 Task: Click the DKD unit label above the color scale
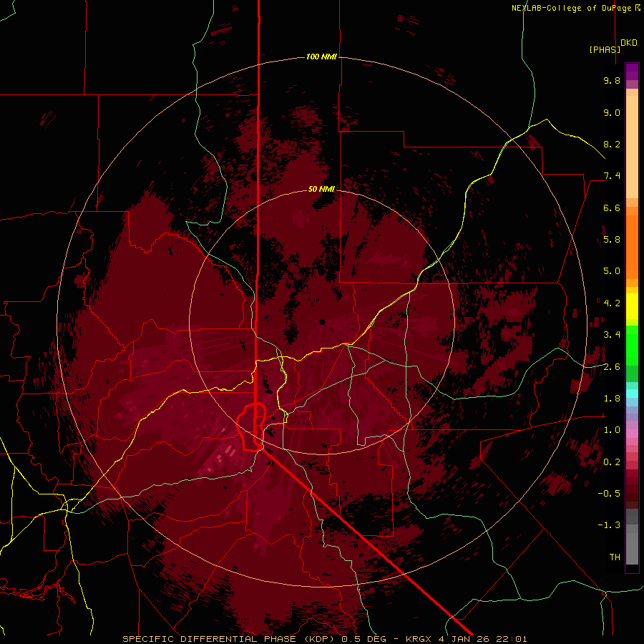(629, 43)
